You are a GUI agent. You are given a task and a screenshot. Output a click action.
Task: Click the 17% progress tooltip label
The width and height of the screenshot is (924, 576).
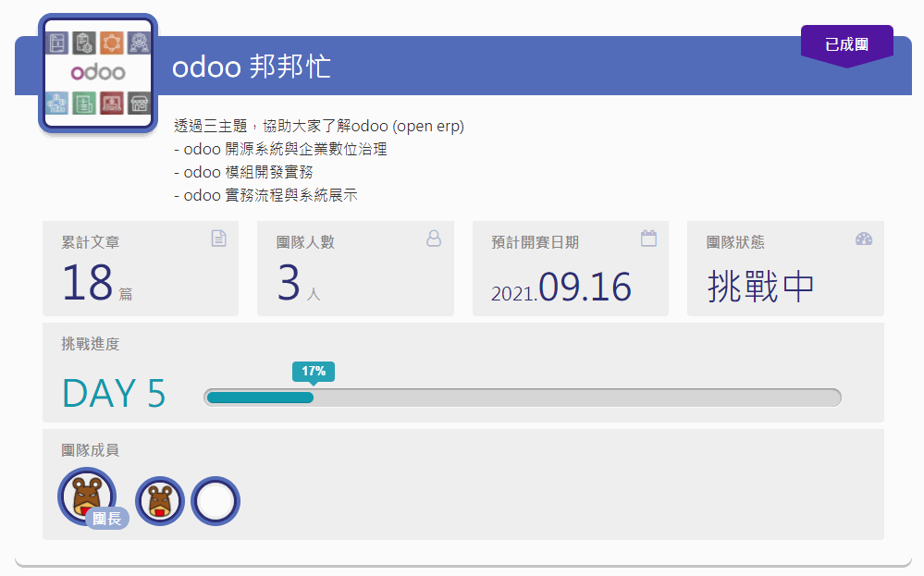314,372
